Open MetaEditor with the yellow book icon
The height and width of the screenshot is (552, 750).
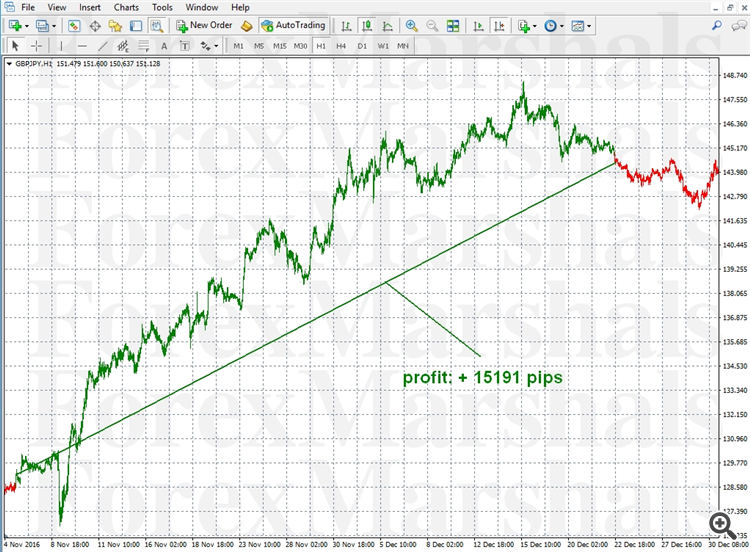point(246,26)
